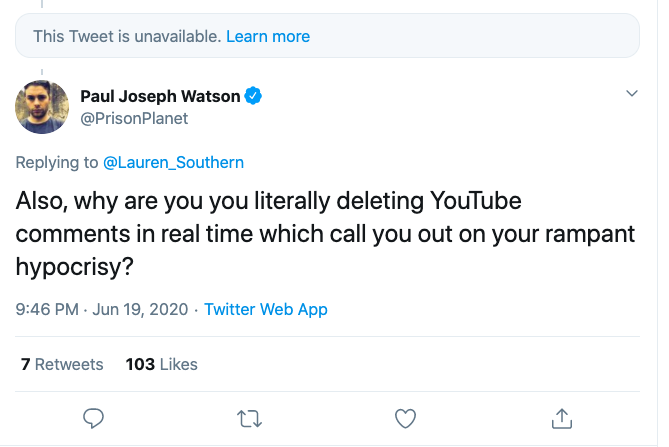This screenshot has width=669, height=447.
Task: Show the 103 Likes list
Action: [x=162, y=364]
